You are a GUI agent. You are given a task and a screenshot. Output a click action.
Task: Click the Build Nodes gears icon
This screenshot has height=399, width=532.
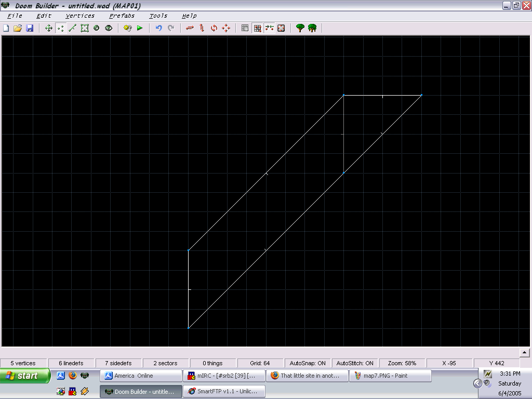tap(128, 28)
